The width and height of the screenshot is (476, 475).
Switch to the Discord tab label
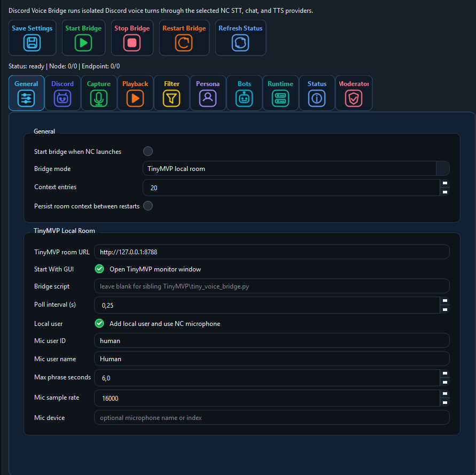click(x=63, y=84)
